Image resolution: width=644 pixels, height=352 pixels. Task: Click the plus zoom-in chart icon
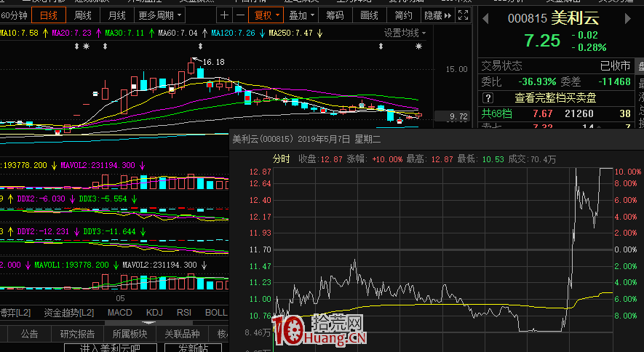(225, 15)
